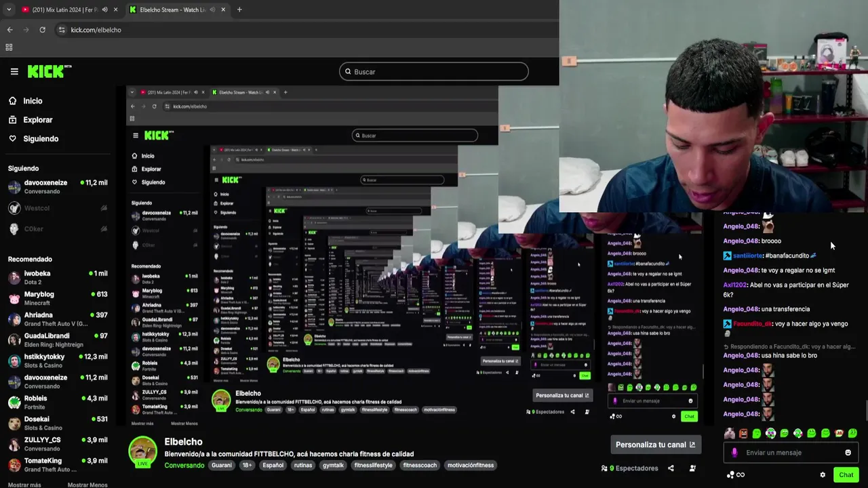This screenshot has width=868, height=488.
Task: View site information icon in address bar
Action: tap(62, 30)
